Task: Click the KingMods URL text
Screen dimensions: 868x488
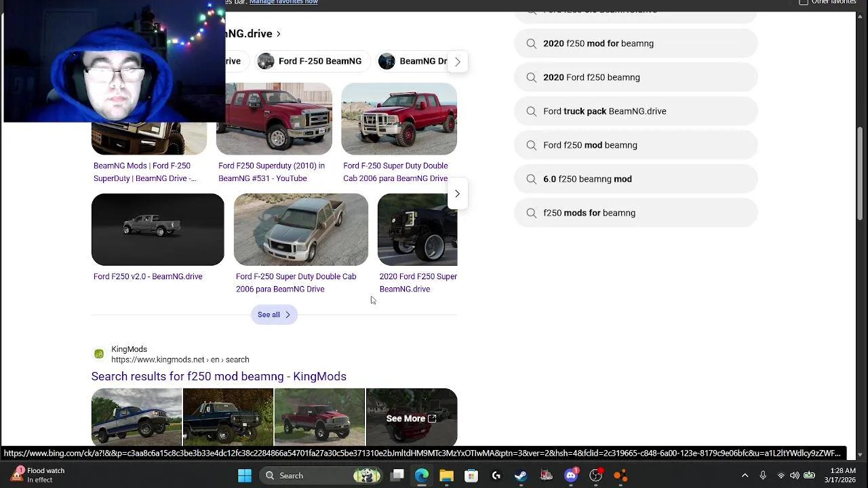Action: 180,360
